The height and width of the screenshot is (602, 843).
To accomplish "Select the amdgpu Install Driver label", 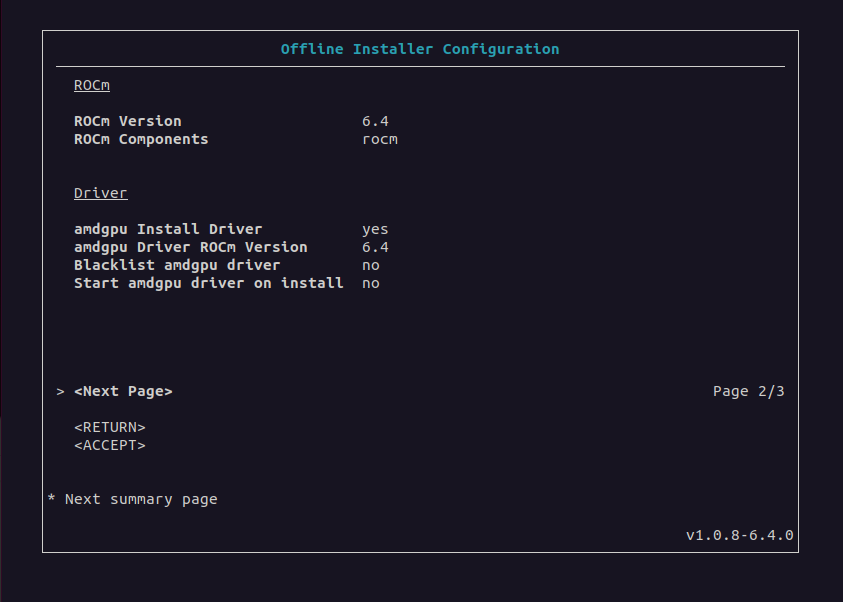I will coord(168,229).
